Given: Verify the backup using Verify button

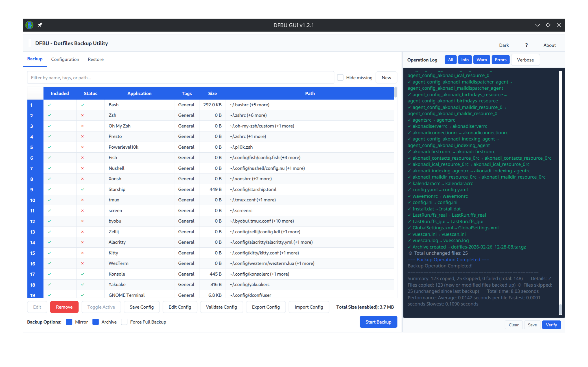Looking at the screenshot, I should 551,325.
